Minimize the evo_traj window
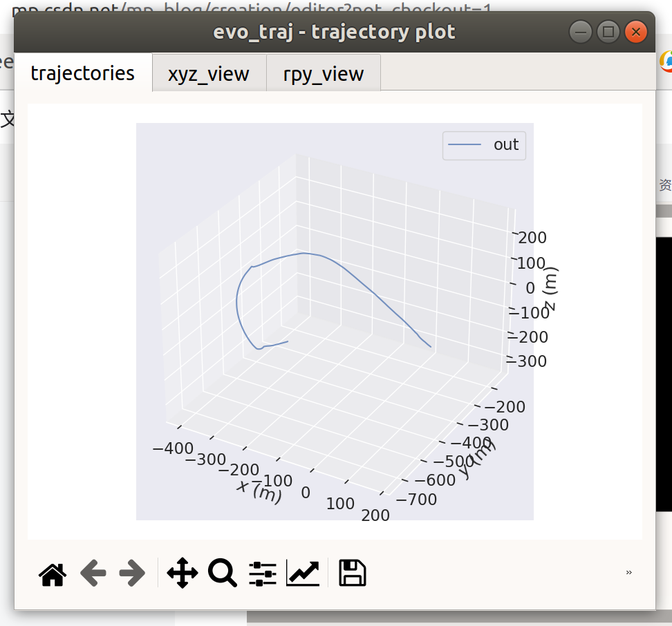Screen dimensions: 672x626 click(x=581, y=32)
